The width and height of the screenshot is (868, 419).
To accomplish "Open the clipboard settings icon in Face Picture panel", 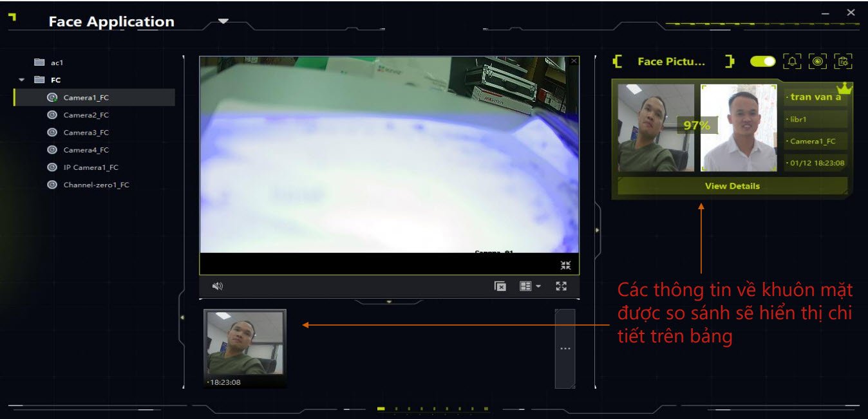I will coord(843,61).
